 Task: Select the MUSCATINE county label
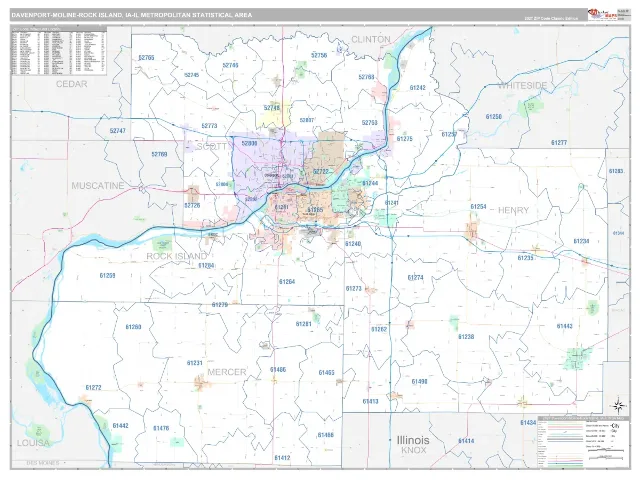pyautogui.click(x=98, y=186)
